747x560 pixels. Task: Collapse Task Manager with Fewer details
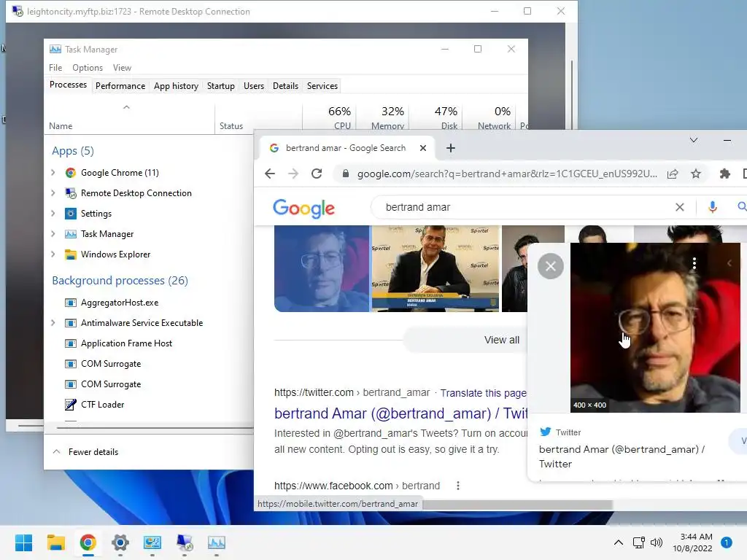coord(86,452)
